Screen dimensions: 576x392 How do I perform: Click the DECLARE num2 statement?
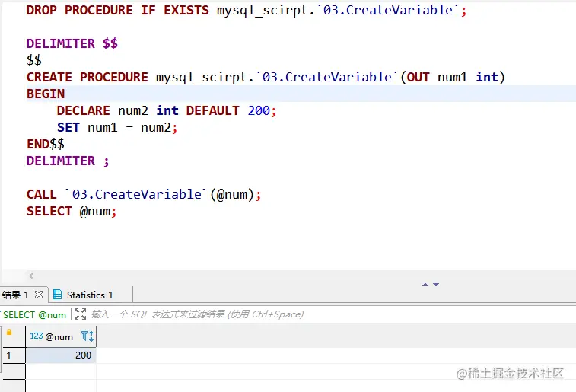click(167, 110)
